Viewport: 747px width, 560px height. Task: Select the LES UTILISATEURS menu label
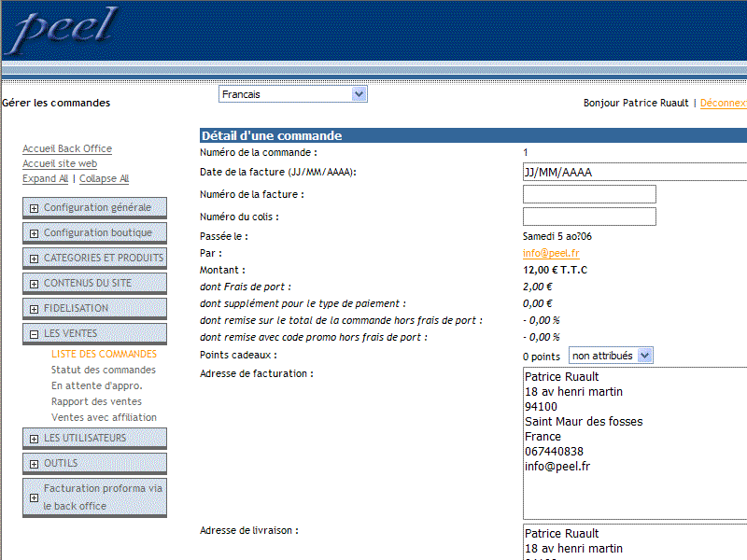tap(85, 438)
